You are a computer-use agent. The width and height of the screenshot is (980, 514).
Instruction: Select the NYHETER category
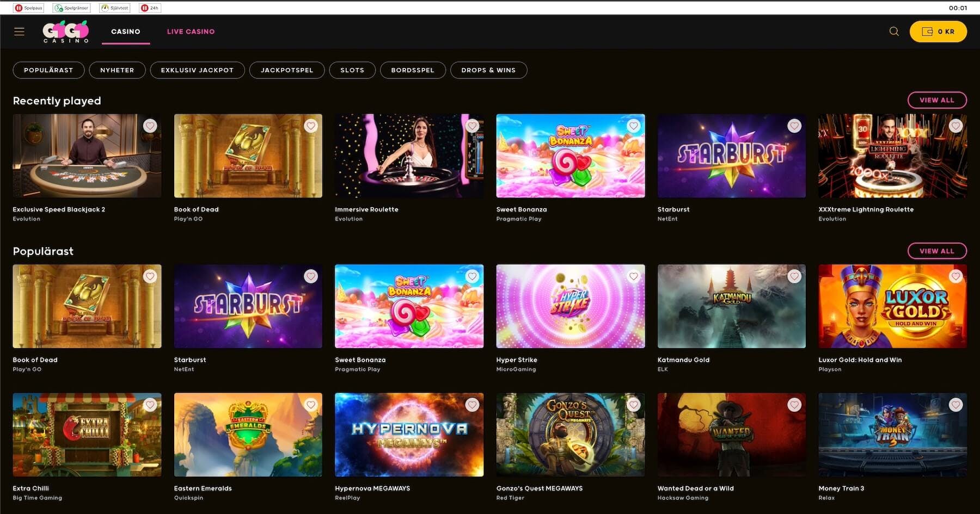click(117, 70)
